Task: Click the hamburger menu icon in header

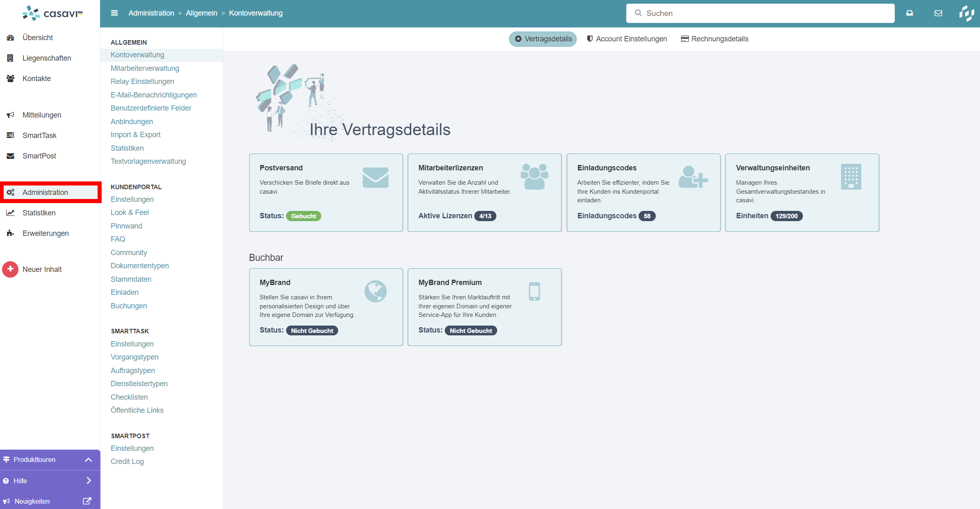Action: [114, 13]
